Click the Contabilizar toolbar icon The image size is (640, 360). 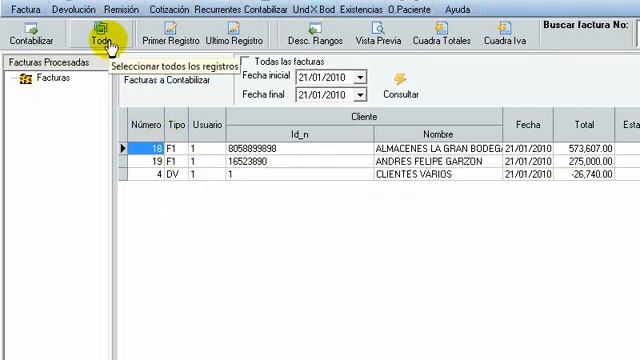(x=31, y=29)
